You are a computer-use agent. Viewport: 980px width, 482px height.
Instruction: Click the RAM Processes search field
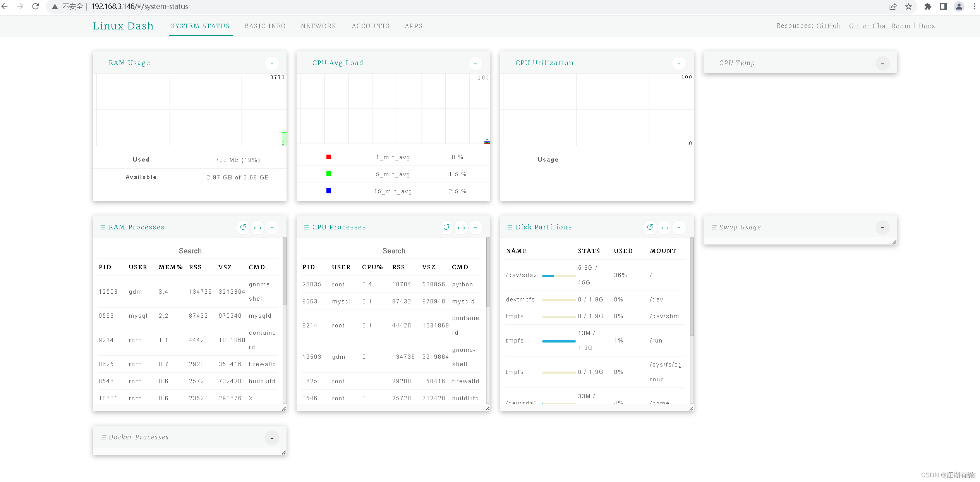(189, 250)
